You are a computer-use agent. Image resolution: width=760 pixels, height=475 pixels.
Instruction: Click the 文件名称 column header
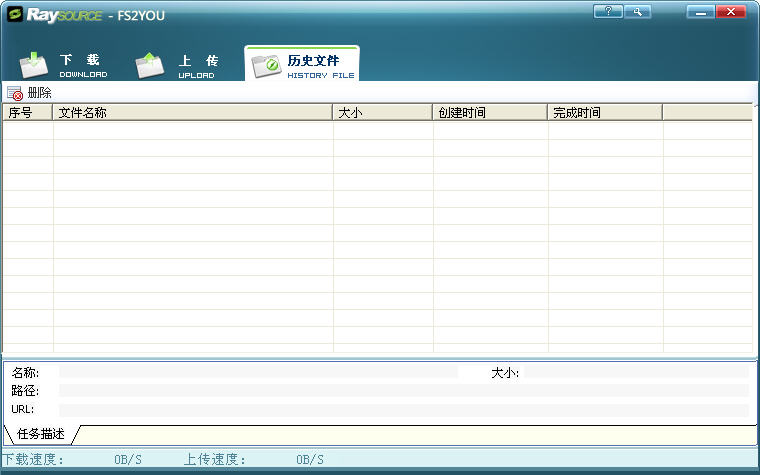click(192, 113)
